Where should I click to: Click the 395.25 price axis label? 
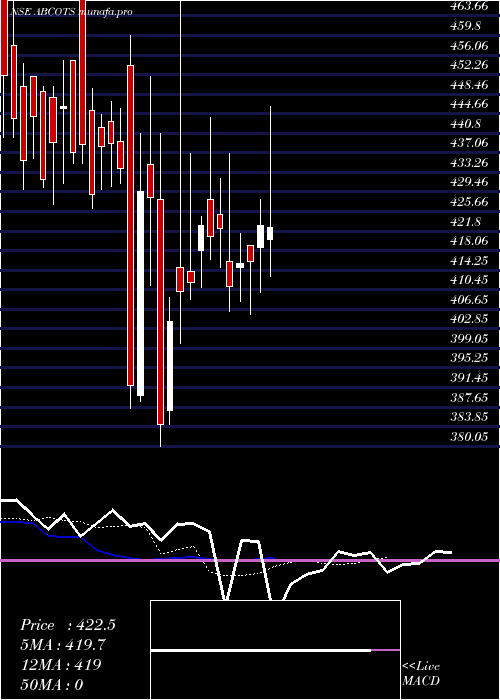[x=469, y=359]
